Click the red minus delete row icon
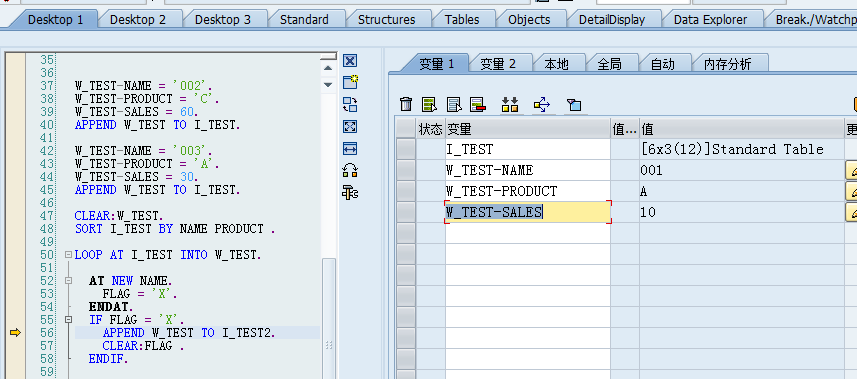Image resolution: width=857 pixels, height=379 pixels. click(478, 104)
